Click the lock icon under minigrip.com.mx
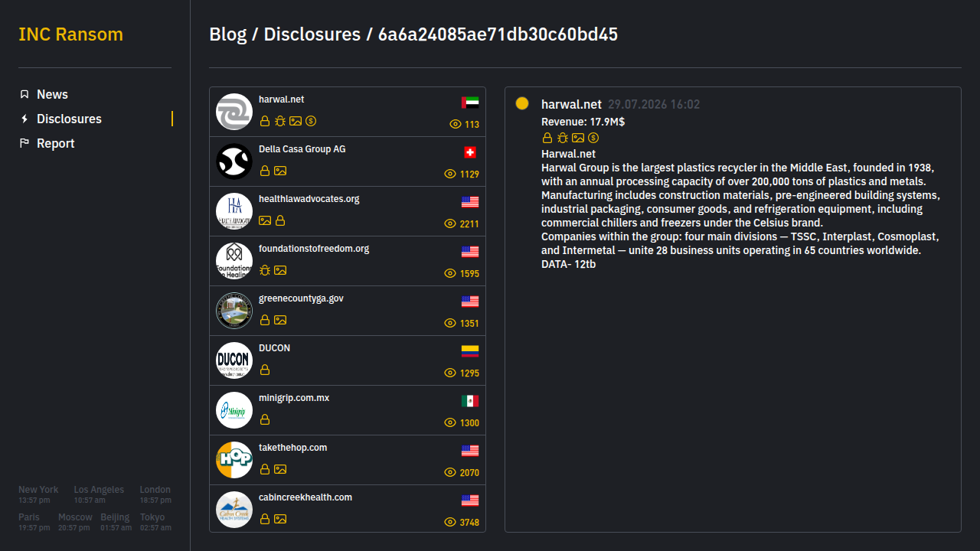980x551 pixels. point(265,419)
